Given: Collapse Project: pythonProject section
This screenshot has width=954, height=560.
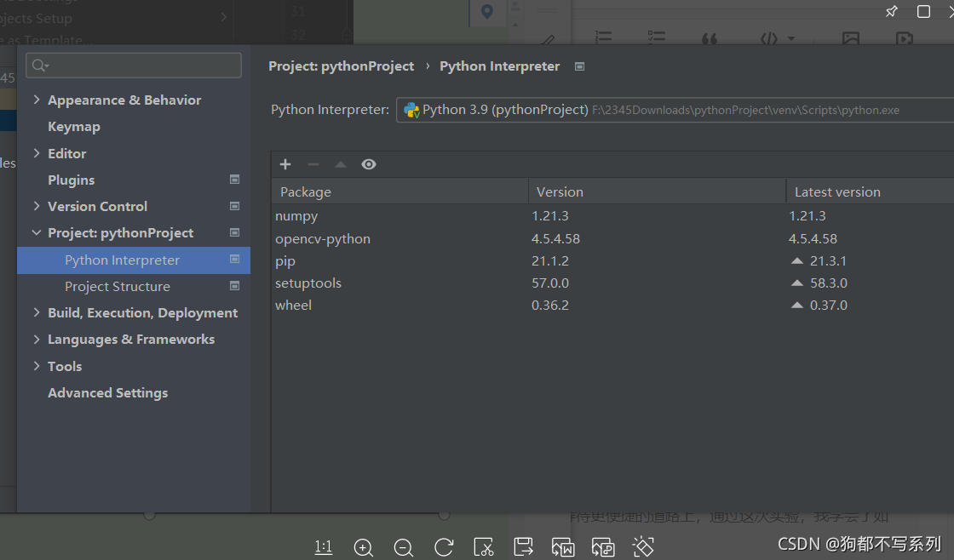Looking at the screenshot, I should [x=37, y=233].
